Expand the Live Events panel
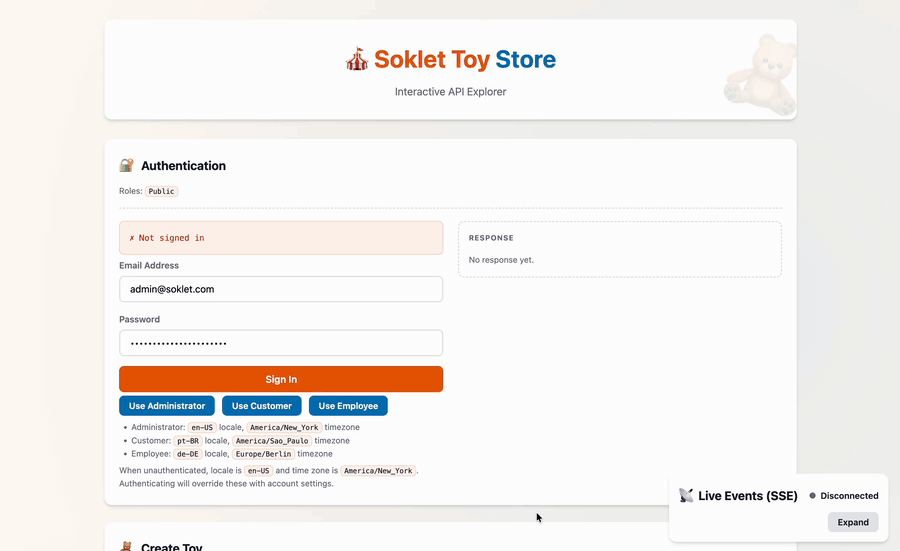The height and width of the screenshot is (551, 900). point(853,522)
